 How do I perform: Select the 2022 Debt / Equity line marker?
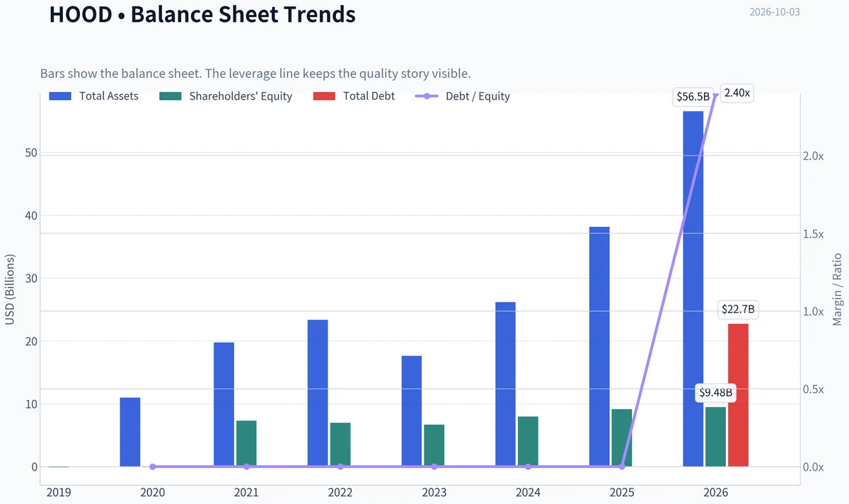tap(340, 467)
